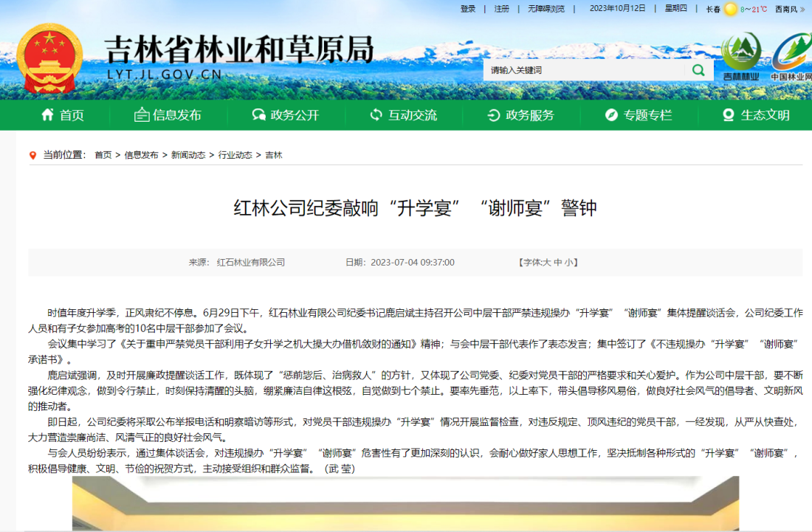Image resolution: width=812 pixels, height=532 pixels.
Task: Set font size to 大 (large)
Action: (x=546, y=262)
